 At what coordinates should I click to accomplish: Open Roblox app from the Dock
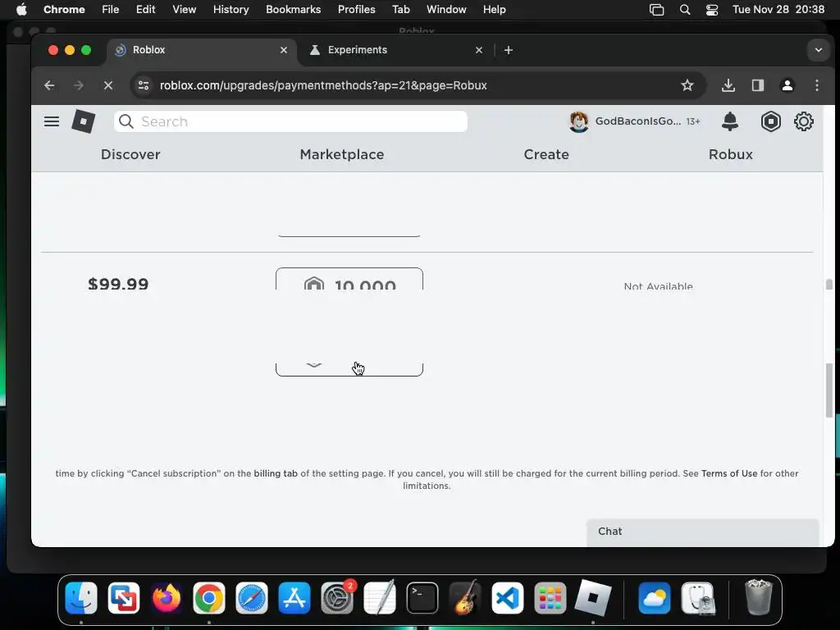pyautogui.click(x=593, y=598)
